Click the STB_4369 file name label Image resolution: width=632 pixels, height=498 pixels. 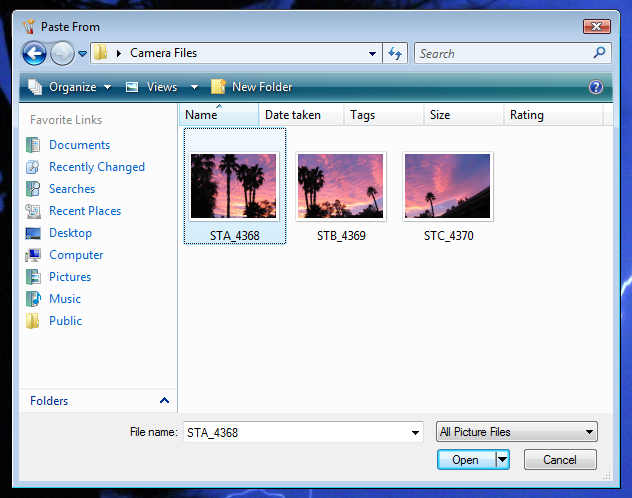pyautogui.click(x=341, y=236)
